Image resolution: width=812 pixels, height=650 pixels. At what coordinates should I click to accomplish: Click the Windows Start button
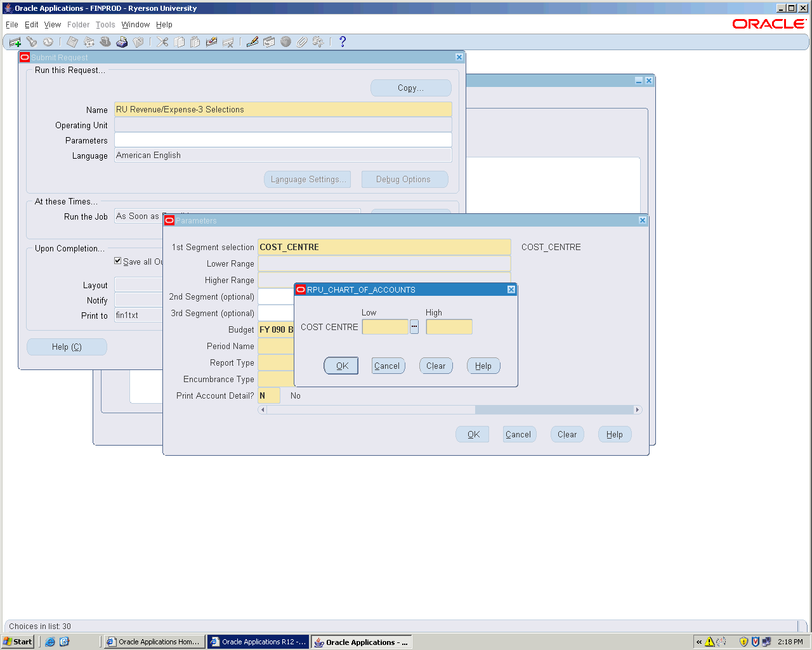tap(18, 642)
